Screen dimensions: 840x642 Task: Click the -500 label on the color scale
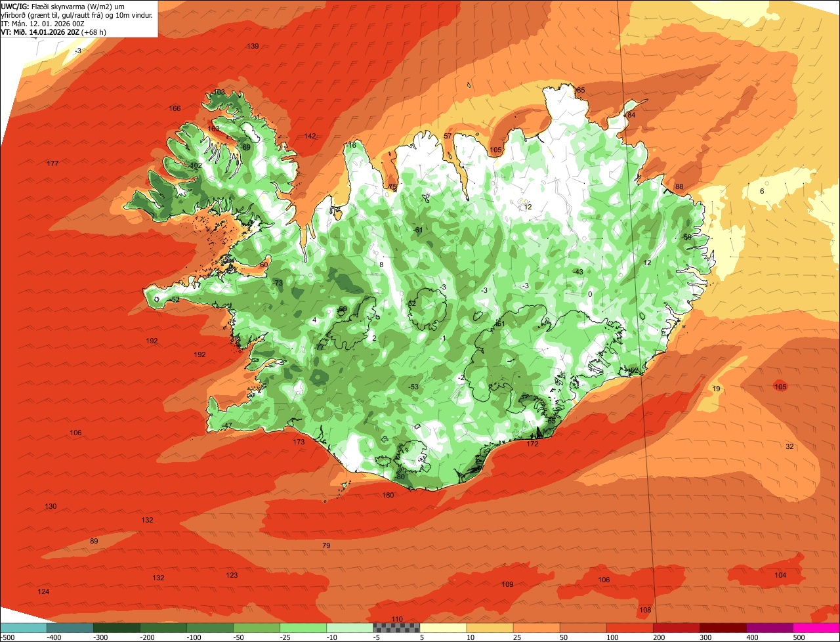point(7,637)
